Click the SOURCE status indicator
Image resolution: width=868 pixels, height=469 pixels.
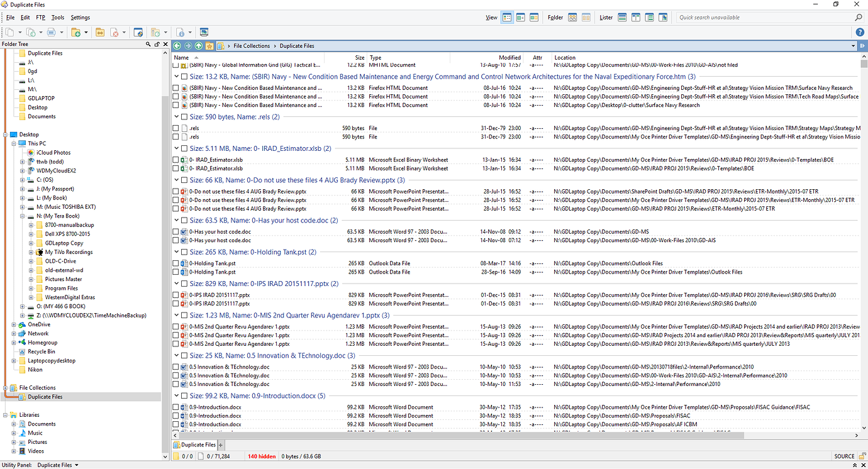[x=844, y=456]
